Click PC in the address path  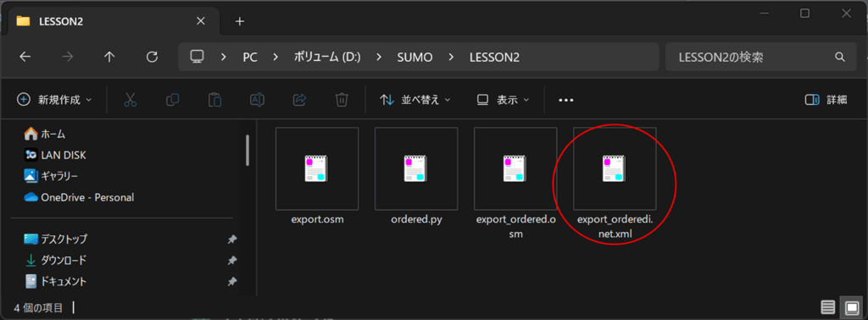tap(250, 57)
